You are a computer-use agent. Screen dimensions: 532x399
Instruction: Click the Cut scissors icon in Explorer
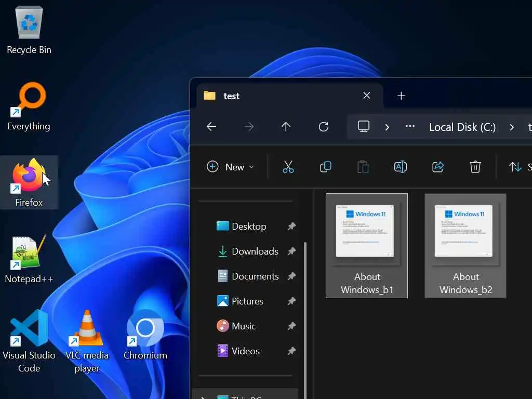tap(288, 167)
